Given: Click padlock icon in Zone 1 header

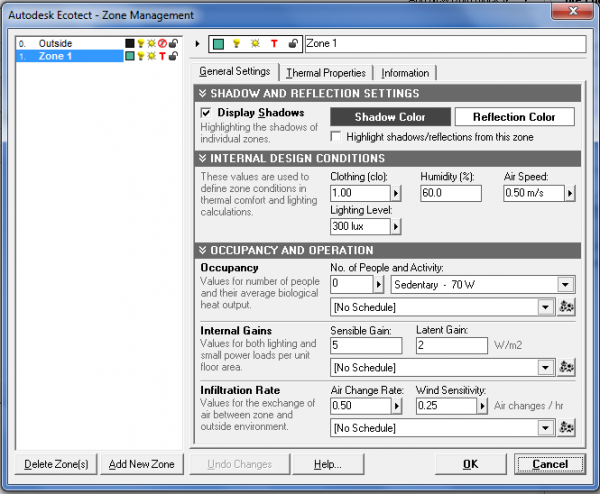Looking at the screenshot, I should click(293, 44).
